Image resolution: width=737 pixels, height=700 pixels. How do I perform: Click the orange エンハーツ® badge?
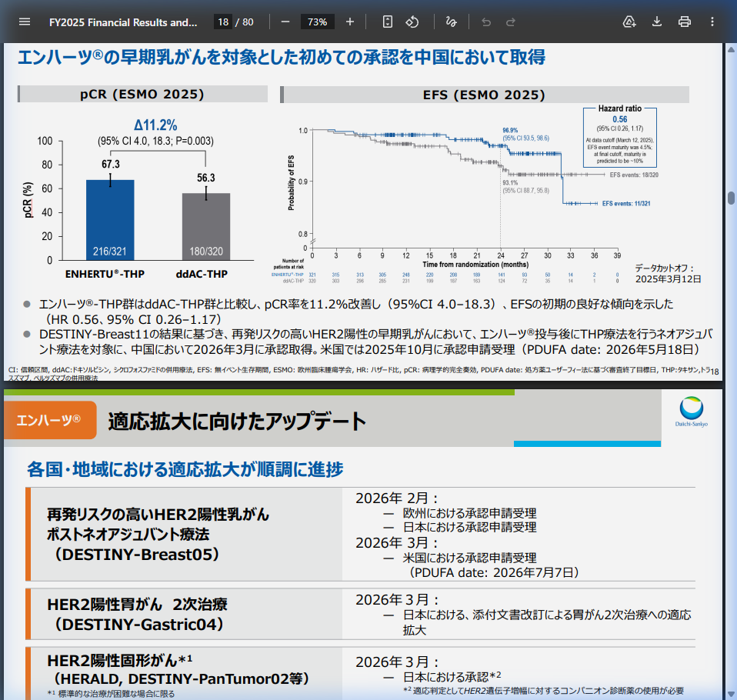pyautogui.click(x=50, y=420)
